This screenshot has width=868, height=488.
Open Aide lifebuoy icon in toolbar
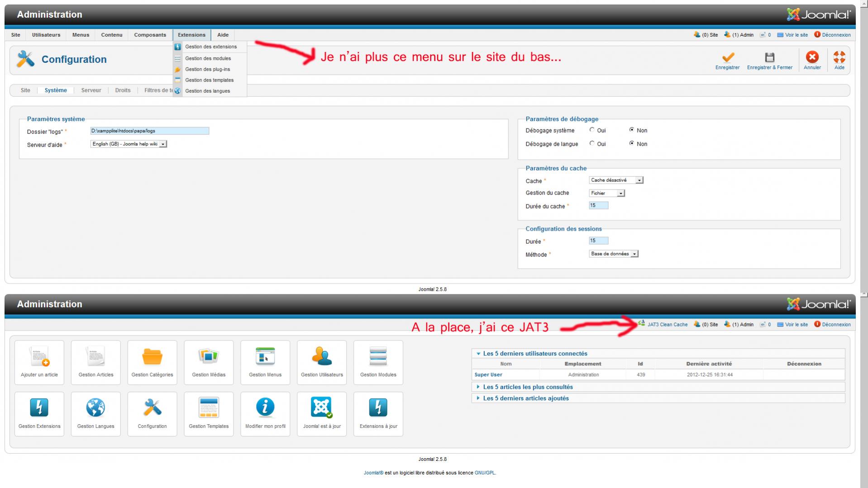(839, 57)
